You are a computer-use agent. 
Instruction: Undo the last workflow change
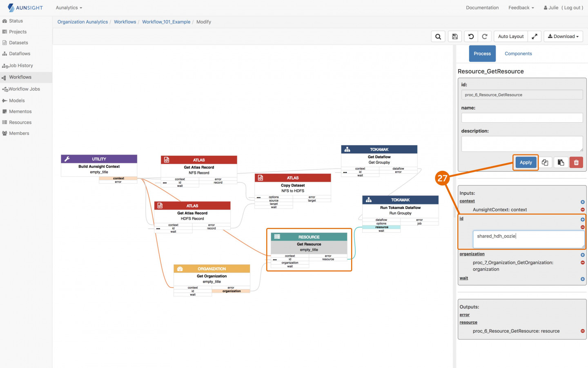[x=471, y=37]
